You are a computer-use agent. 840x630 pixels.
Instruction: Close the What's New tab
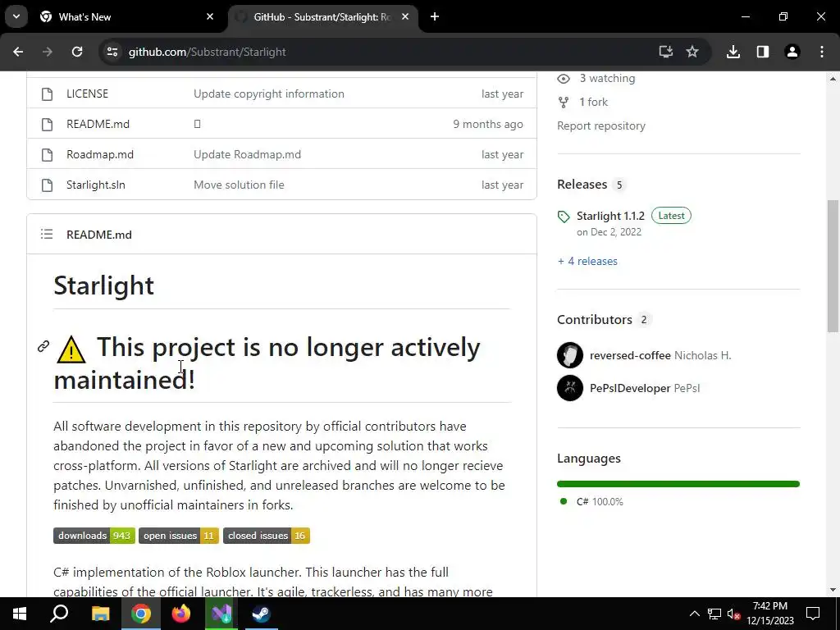pos(210,16)
